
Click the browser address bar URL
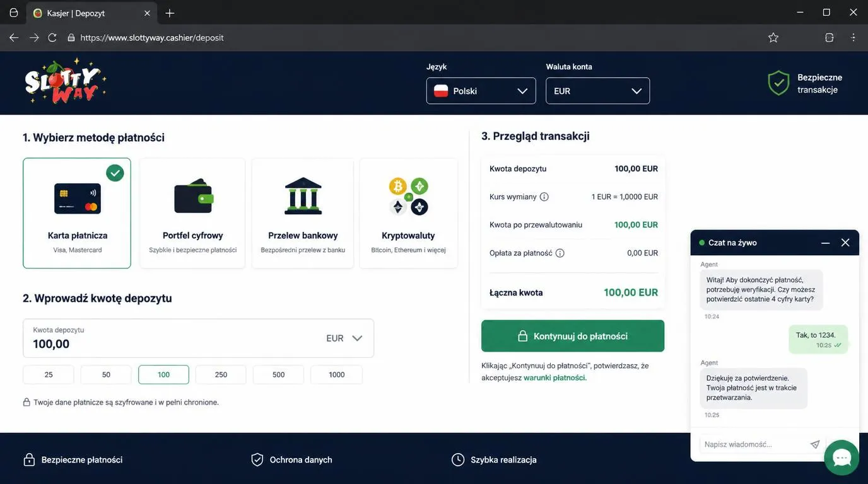pos(152,38)
